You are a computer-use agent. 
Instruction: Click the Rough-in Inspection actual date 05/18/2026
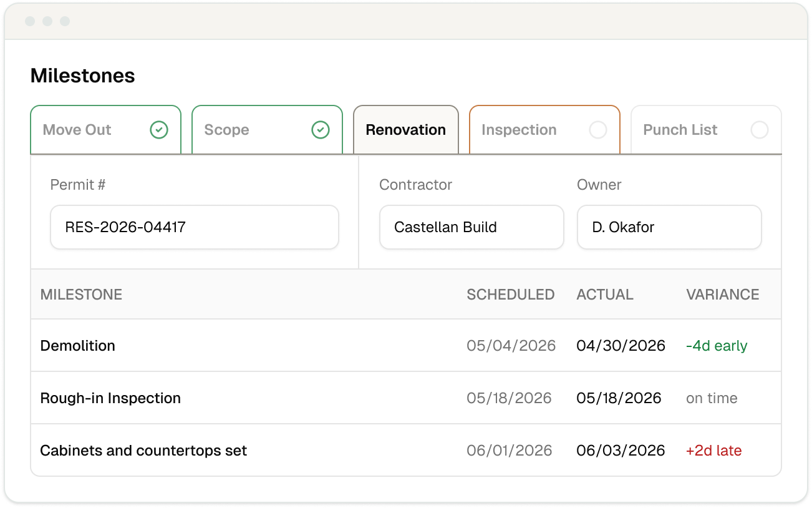tap(619, 398)
